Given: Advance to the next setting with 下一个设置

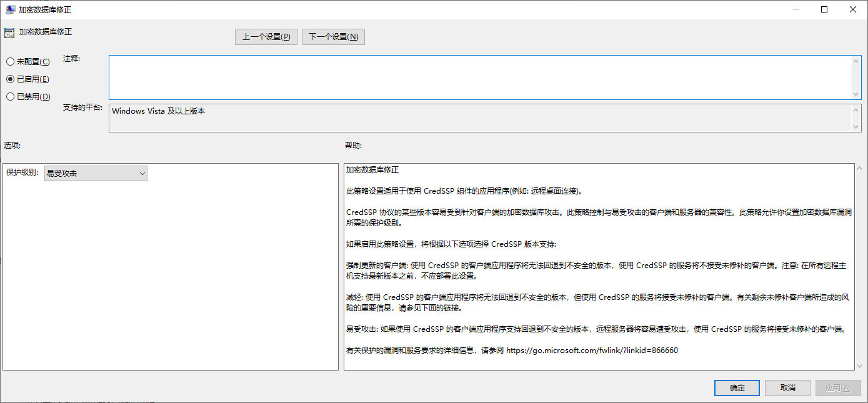Looking at the screenshot, I should tap(333, 36).
